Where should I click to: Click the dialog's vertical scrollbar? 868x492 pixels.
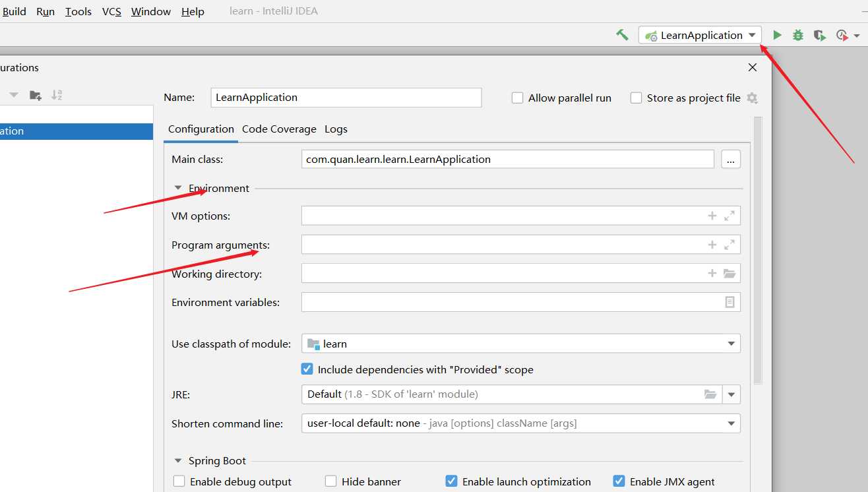758,251
